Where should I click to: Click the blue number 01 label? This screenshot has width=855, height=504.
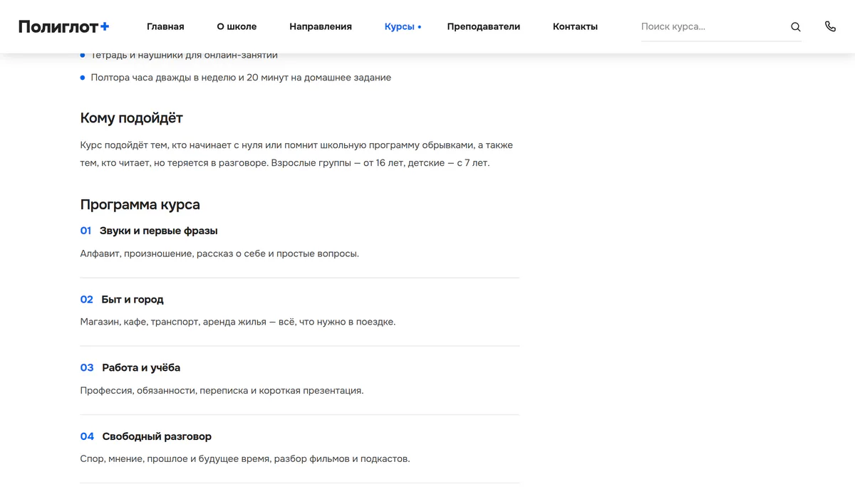[85, 231]
